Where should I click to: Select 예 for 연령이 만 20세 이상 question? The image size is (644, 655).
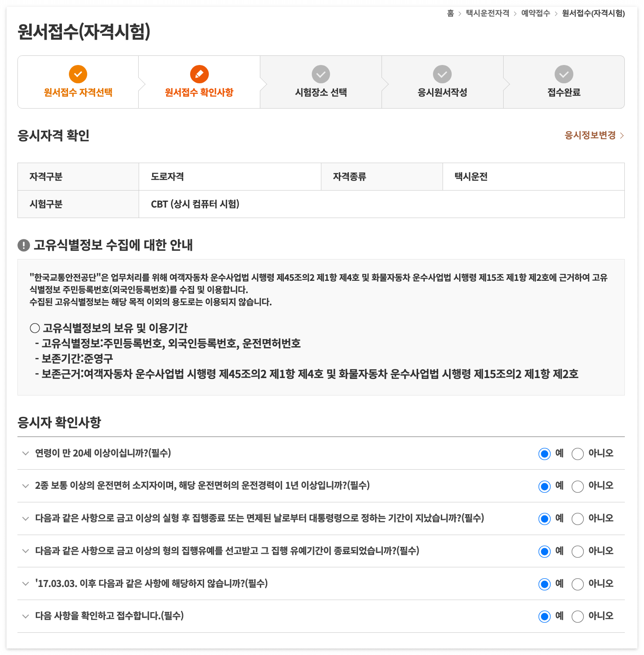point(545,454)
